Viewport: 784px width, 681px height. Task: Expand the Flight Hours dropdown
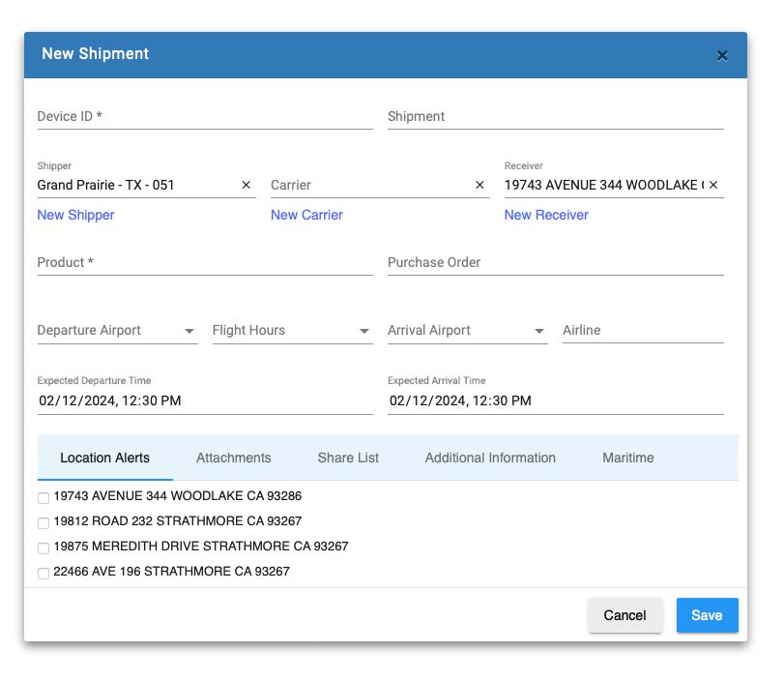(x=364, y=331)
